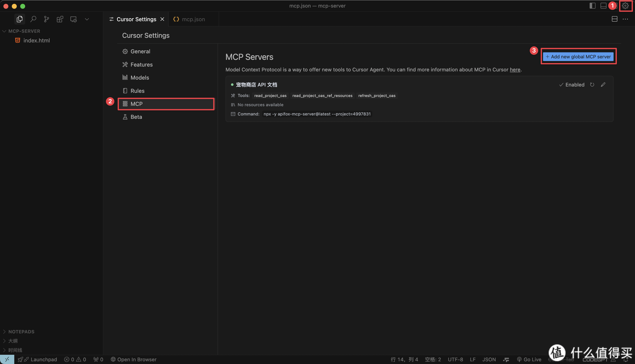Screen dimensions: 635x364
Task: Open the Remote Explorer icon
Action: pyautogui.click(x=73, y=19)
